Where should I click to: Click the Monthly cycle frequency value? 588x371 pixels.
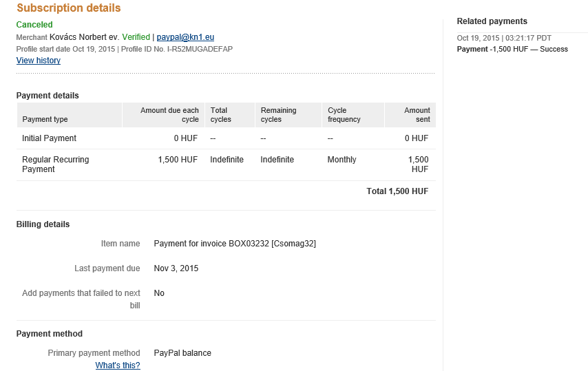coord(342,160)
